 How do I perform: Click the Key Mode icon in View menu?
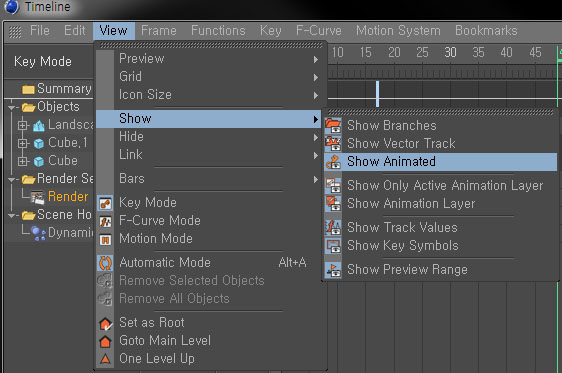pyautogui.click(x=105, y=203)
